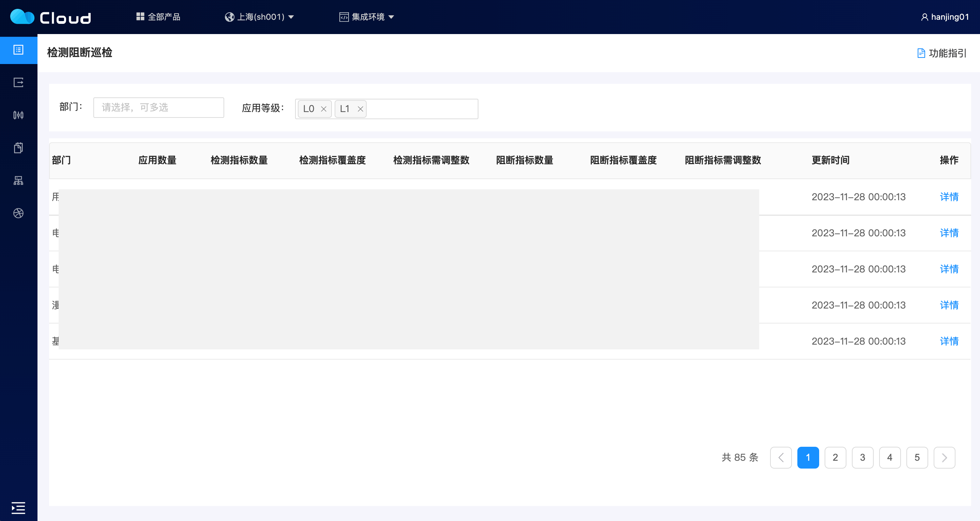This screenshot has width=980, height=521.
Task: Open the sidebar export-arrow icon
Action: [18, 82]
